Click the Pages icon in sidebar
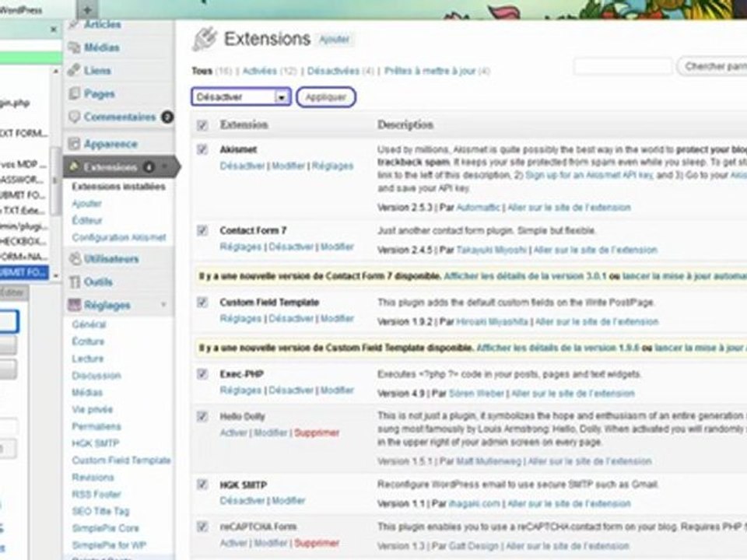 click(74, 93)
